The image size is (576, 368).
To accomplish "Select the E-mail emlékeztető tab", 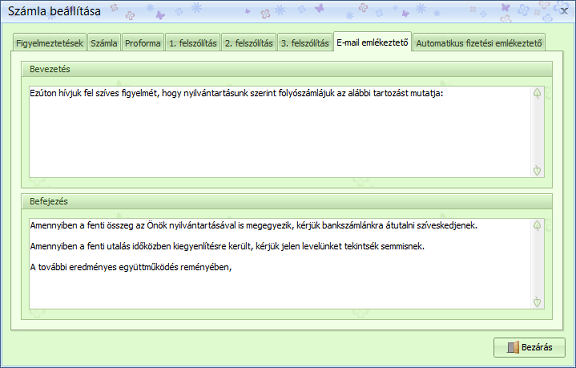I will [x=372, y=42].
